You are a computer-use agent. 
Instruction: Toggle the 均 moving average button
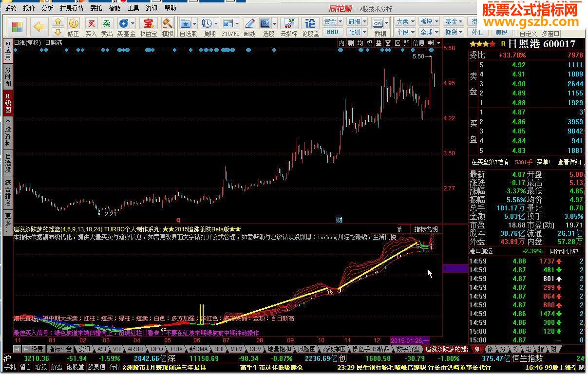(360, 43)
